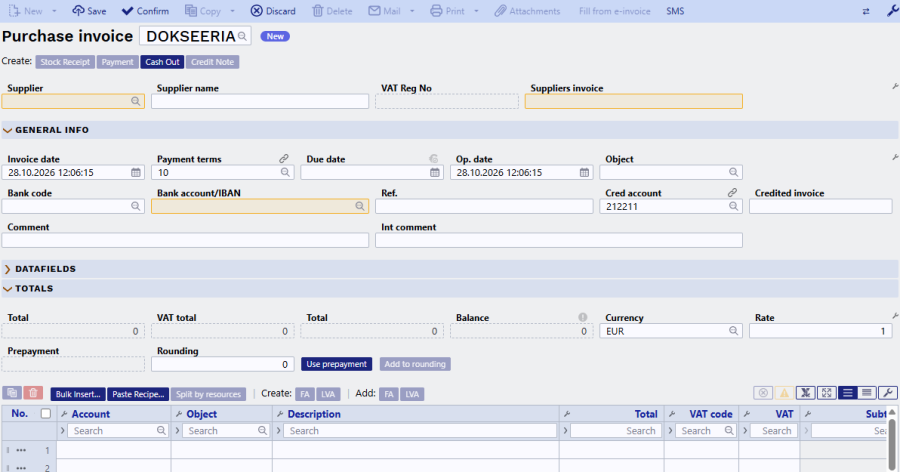900x472 pixels.
Task: Click the Suppliers invoice input field
Action: (634, 102)
